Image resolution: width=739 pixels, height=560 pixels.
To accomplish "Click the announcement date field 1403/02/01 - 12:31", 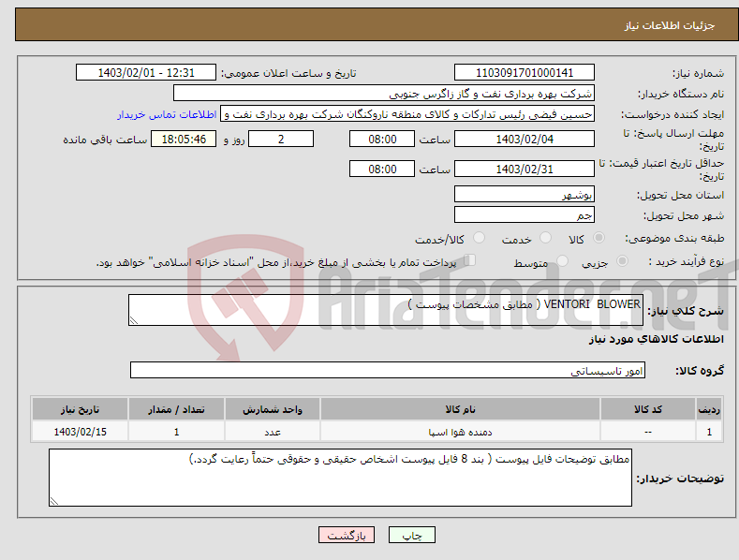I will coord(146,73).
